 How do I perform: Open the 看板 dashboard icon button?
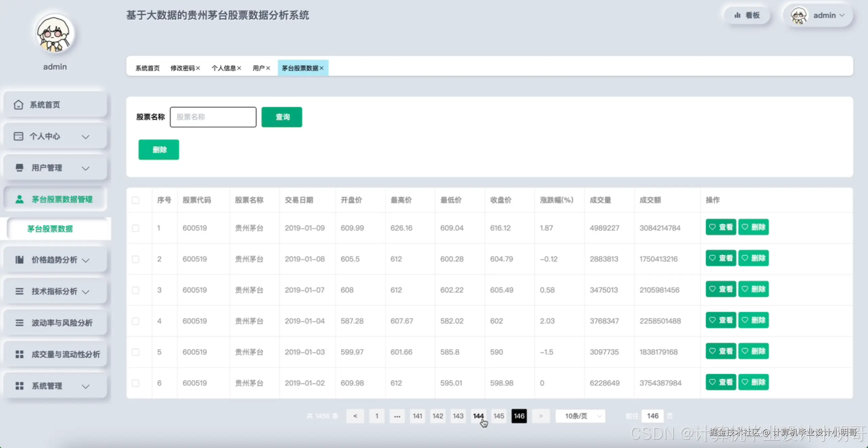point(747,15)
